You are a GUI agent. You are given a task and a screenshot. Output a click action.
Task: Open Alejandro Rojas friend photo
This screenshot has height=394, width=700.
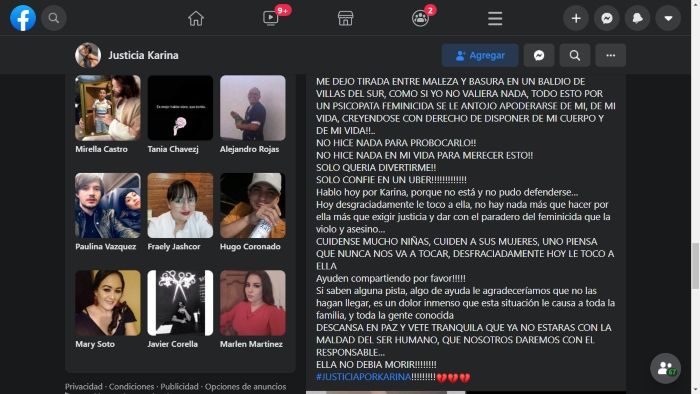253,108
